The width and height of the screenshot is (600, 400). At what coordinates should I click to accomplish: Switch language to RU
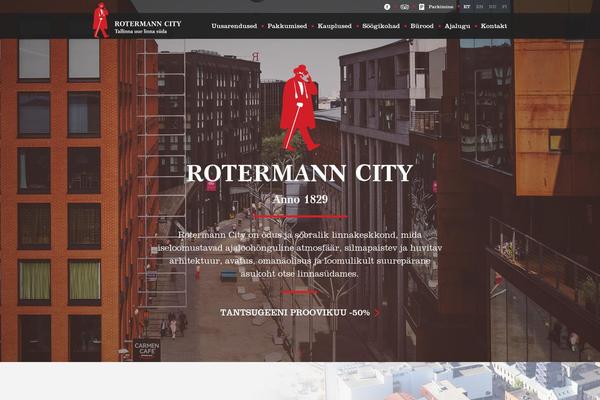point(492,7)
